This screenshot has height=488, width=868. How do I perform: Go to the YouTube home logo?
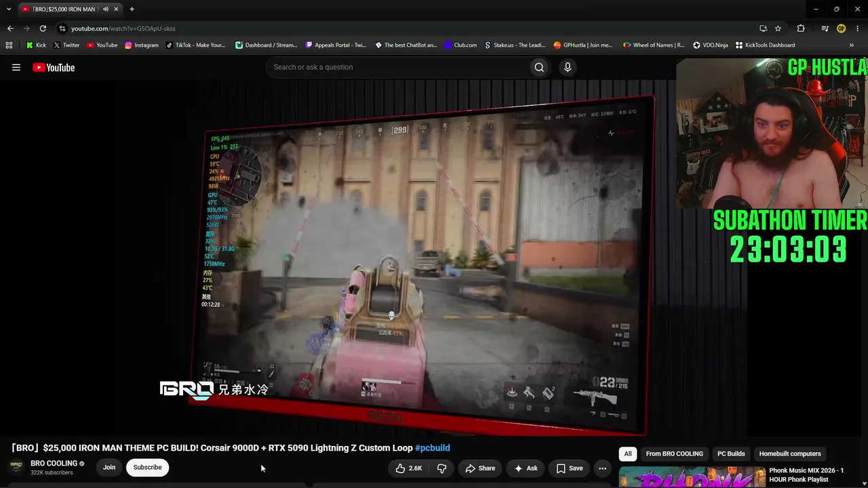(54, 67)
